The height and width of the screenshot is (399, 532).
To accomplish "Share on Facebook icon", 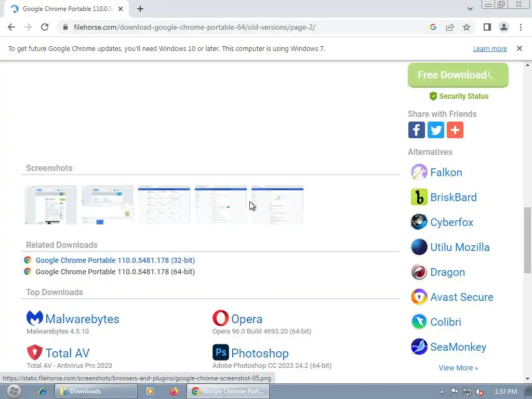I will point(416,130).
